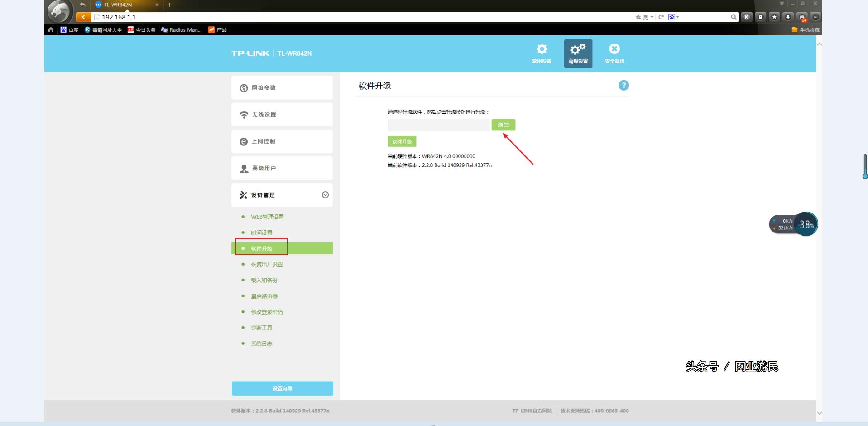Open the 手机收藏 folder

point(806,30)
